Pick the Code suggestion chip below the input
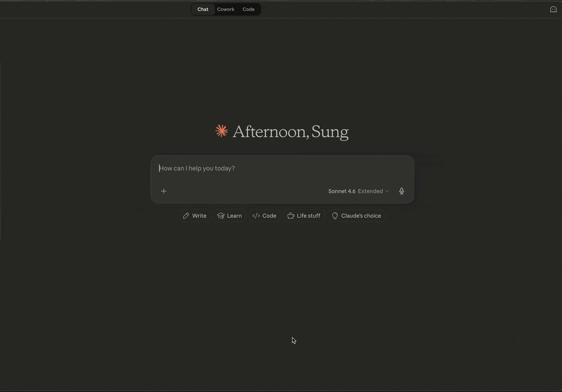 click(265, 216)
